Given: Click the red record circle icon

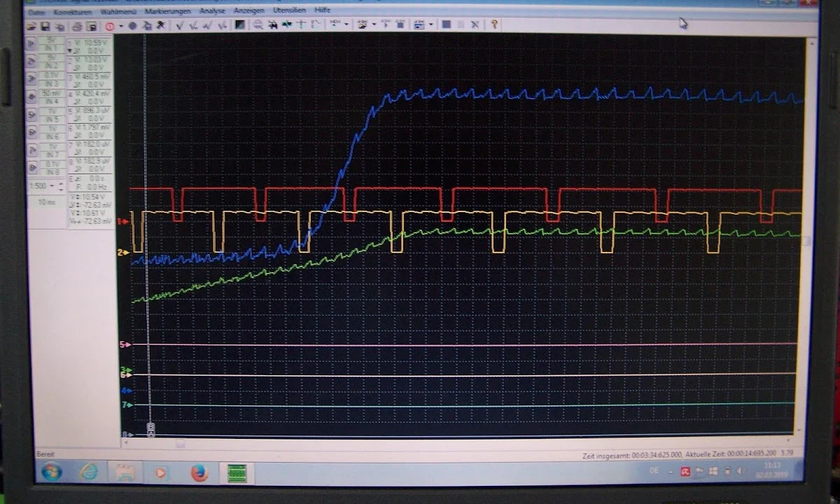Looking at the screenshot, I should [x=110, y=26].
